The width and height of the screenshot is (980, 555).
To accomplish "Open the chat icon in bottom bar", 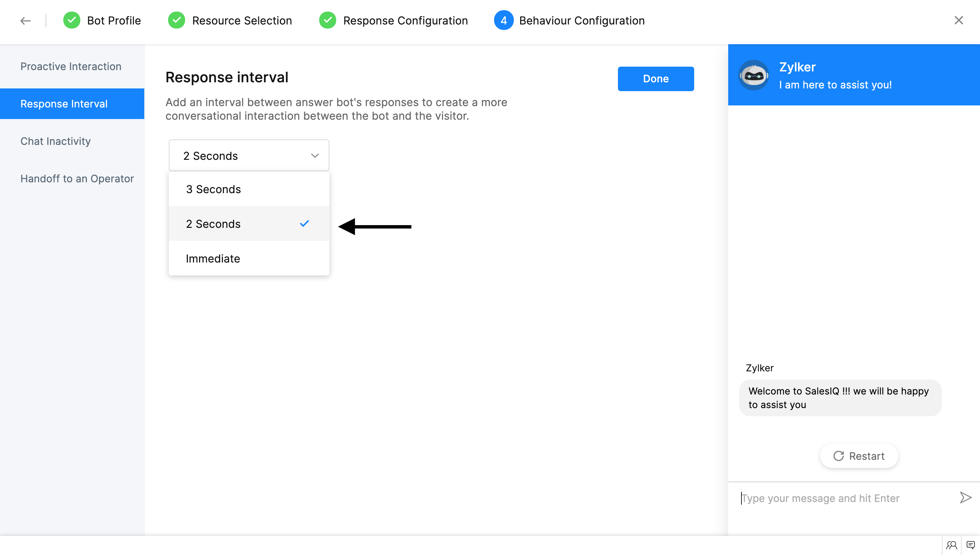I will click(x=970, y=545).
